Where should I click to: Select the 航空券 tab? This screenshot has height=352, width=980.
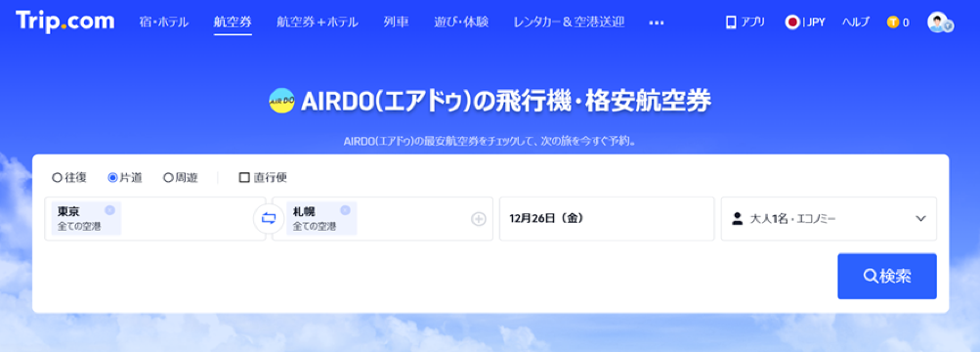(233, 22)
